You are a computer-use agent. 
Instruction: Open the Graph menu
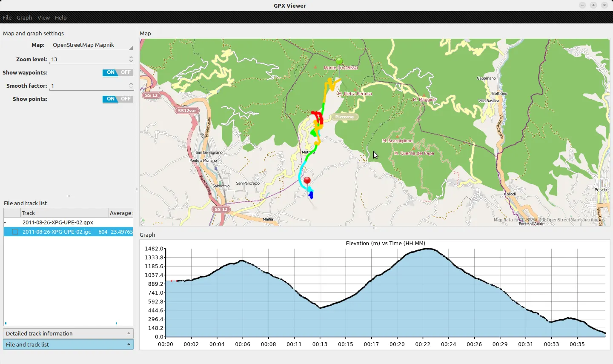[x=24, y=17]
